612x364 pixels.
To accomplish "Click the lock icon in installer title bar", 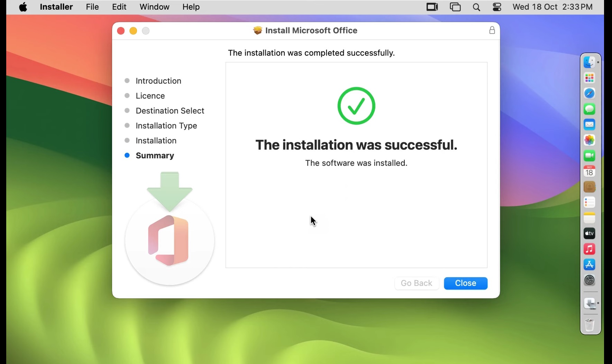I will click(x=492, y=30).
